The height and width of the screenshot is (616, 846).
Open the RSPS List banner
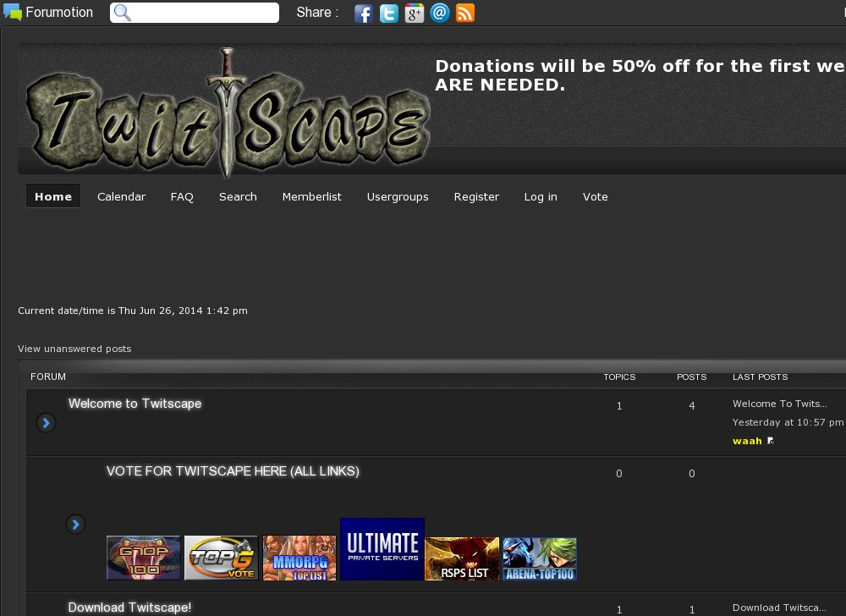pyautogui.click(x=462, y=558)
